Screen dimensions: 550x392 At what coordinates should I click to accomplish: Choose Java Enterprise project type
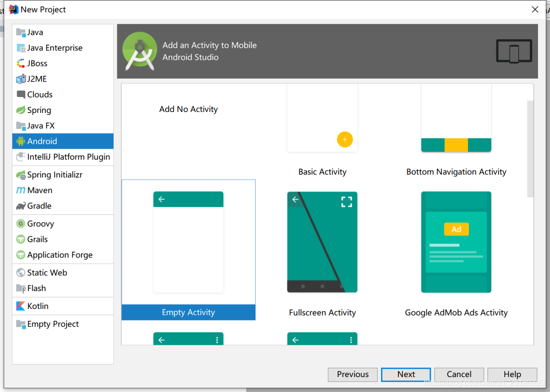click(x=63, y=48)
